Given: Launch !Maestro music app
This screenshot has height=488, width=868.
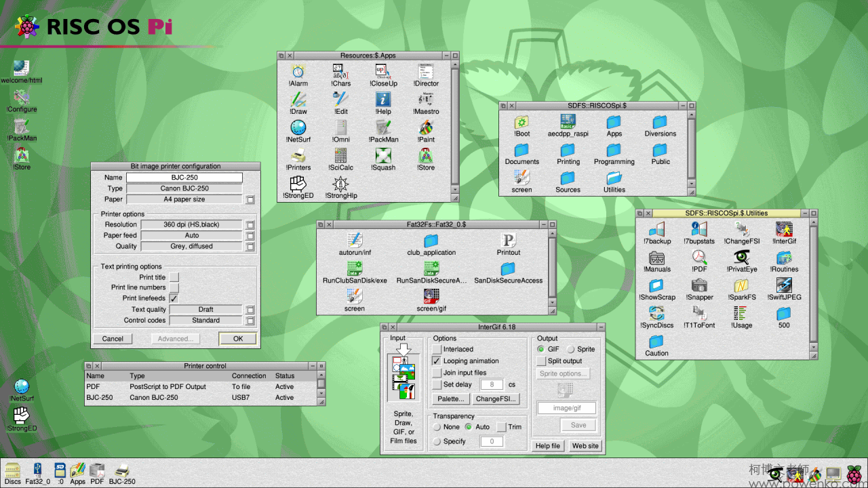Looking at the screenshot, I should tap(426, 102).
